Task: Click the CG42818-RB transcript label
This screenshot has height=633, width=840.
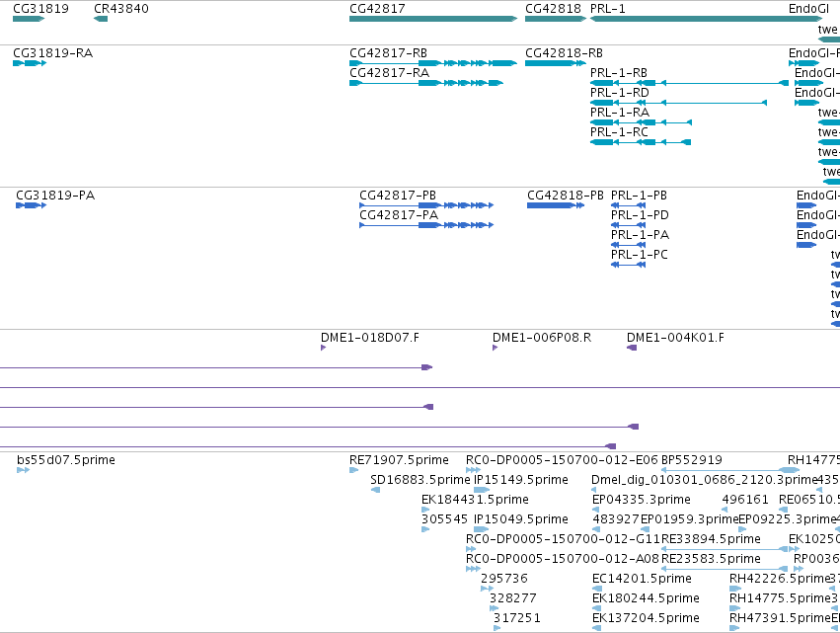Action: click(x=564, y=53)
